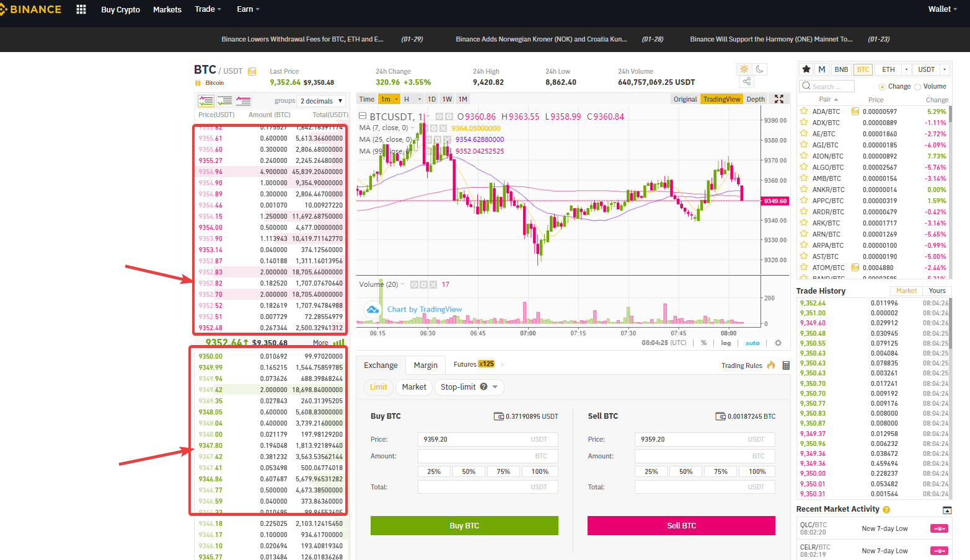Open the Depth chart tab
The width and height of the screenshot is (970, 560).
click(x=756, y=98)
